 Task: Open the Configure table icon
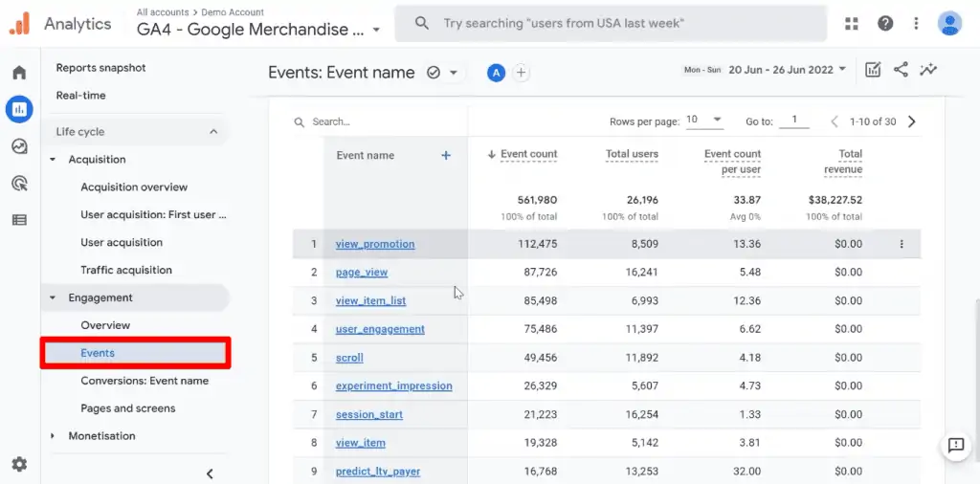19,220
